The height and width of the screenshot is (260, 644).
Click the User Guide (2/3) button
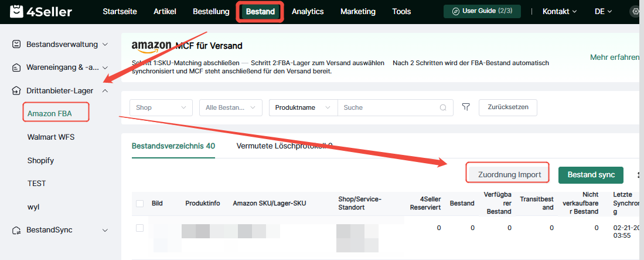(482, 12)
